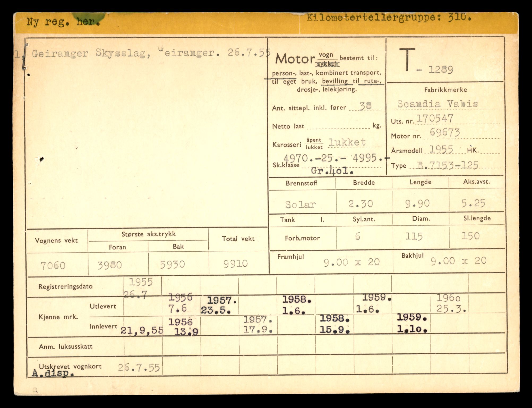Select chassis number 170547
The image size is (532, 408).
pos(435,118)
